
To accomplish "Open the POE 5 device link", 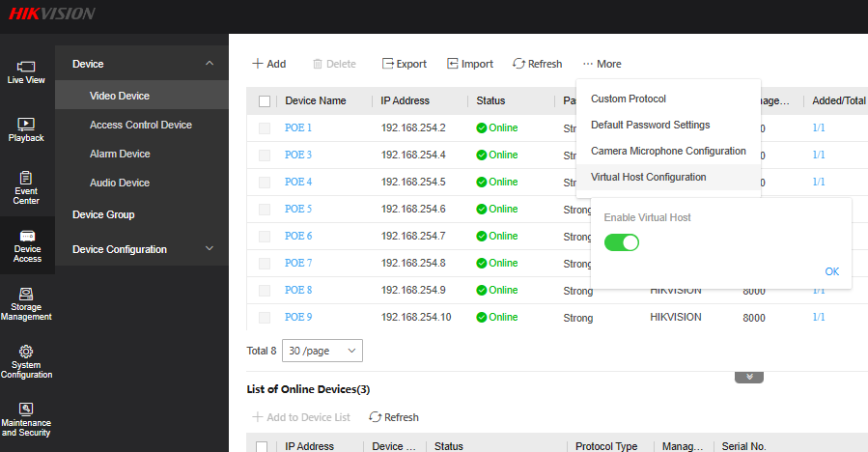I will click(298, 209).
